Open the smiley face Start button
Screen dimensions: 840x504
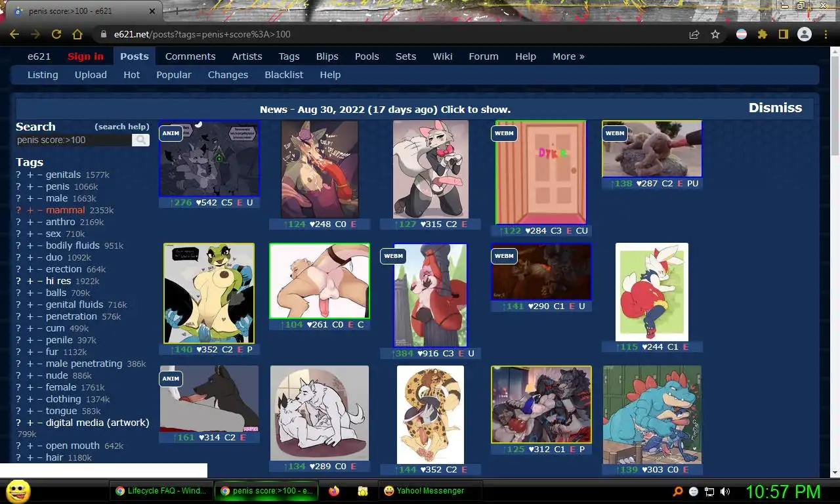click(18, 491)
